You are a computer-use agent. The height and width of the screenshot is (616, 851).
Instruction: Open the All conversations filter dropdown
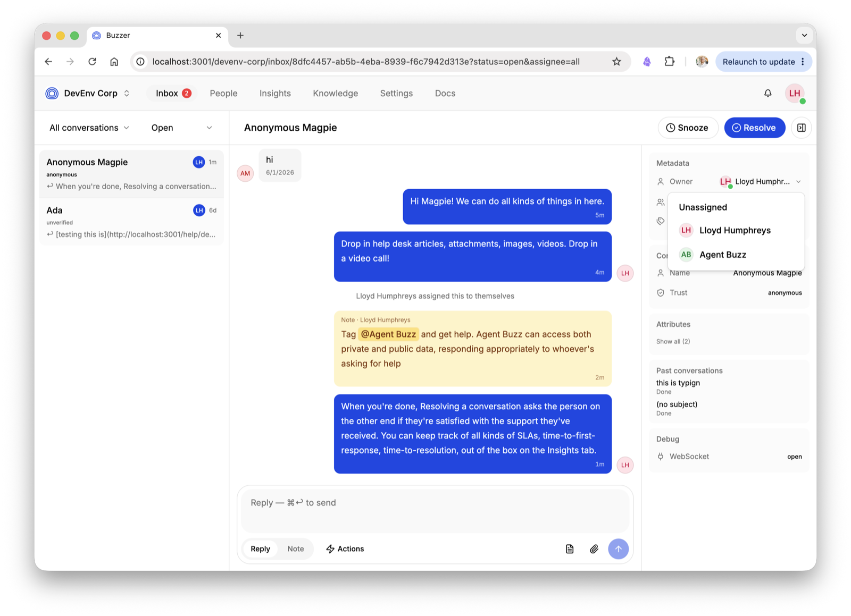89,128
